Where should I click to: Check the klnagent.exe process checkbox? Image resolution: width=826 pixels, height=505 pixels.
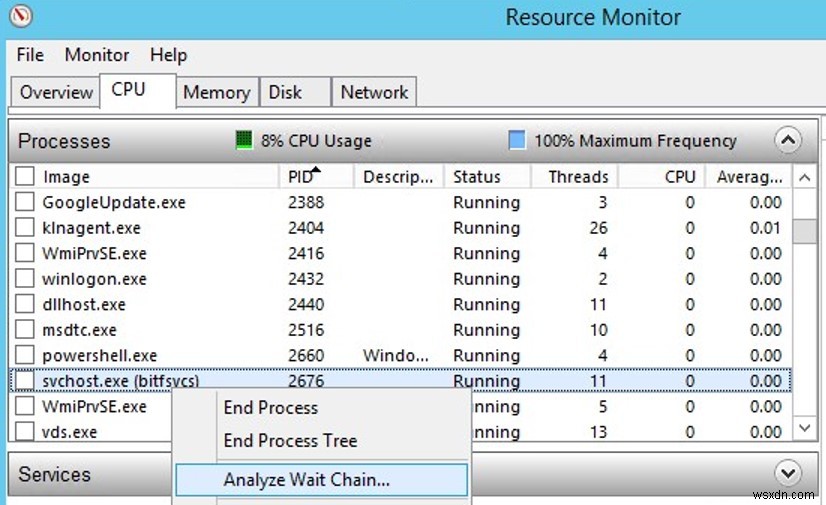point(25,227)
